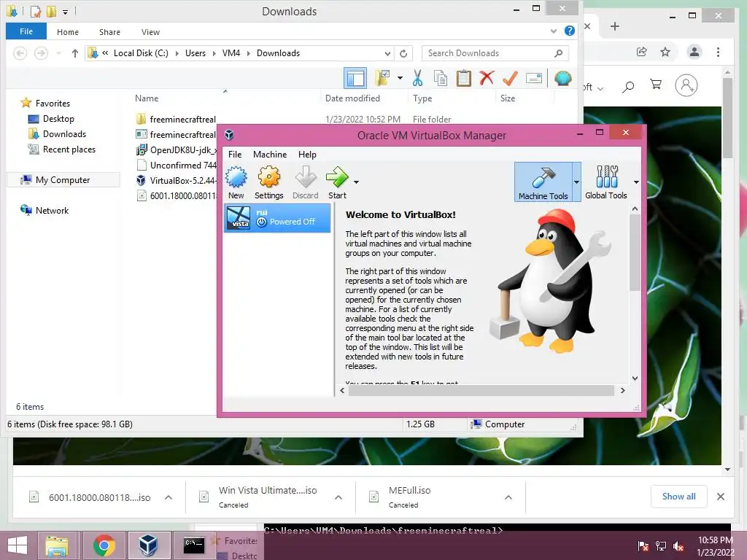This screenshot has height=560, width=747.
Task: Open the Command Prompt taskbar icon
Action: 194,545
